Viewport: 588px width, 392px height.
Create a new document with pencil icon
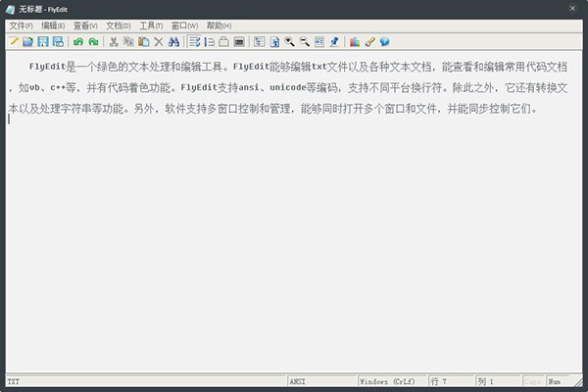(14, 41)
